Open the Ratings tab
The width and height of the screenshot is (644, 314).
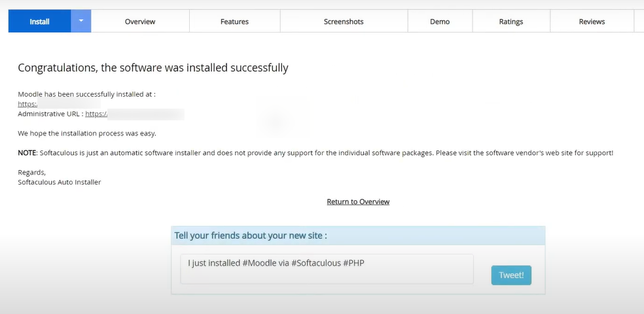point(511,22)
